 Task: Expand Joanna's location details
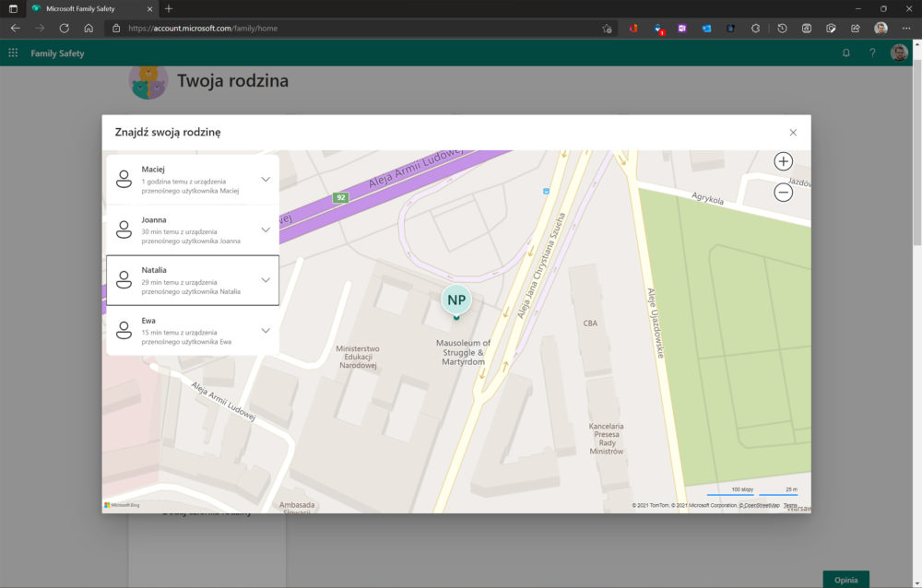[266, 229]
